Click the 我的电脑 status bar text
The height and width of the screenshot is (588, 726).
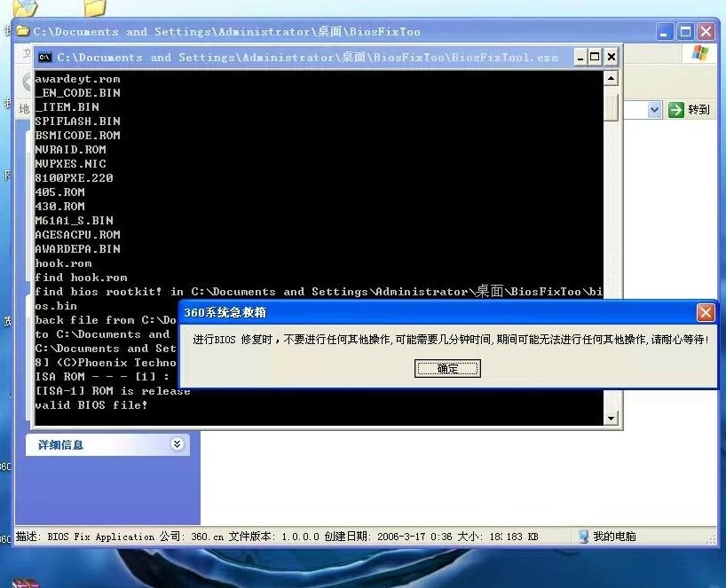pyautogui.click(x=614, y=537)
